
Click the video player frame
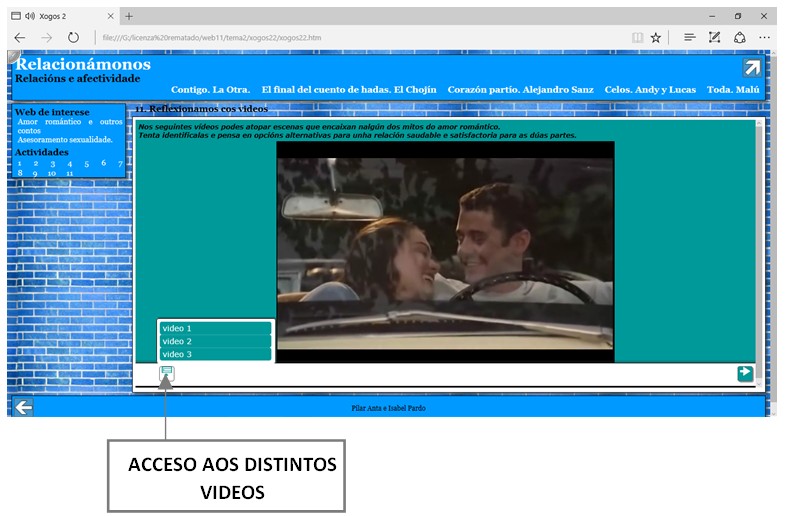click(445, 252)
